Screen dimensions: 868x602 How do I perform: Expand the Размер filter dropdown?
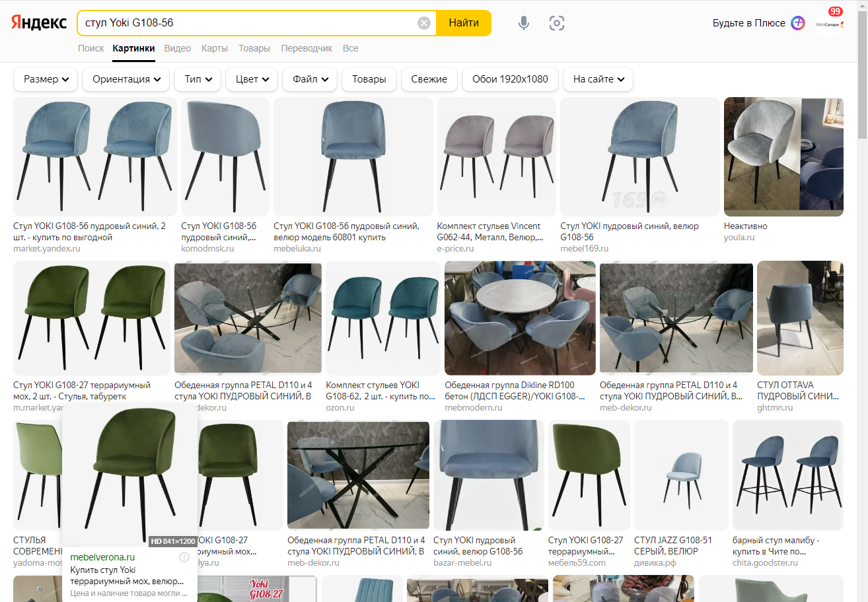coord(46,79)
